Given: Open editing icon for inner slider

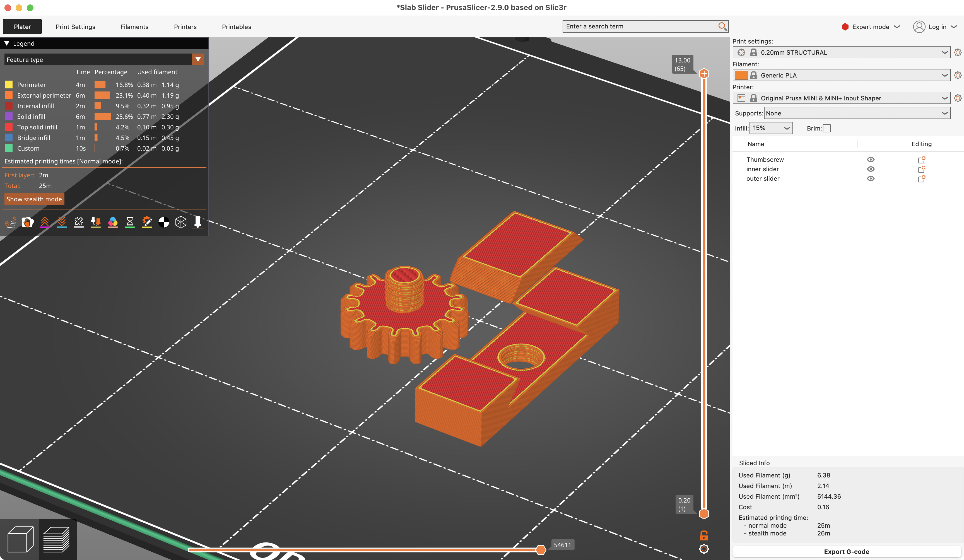Looking at the screenshot, I should pos(922,169).
